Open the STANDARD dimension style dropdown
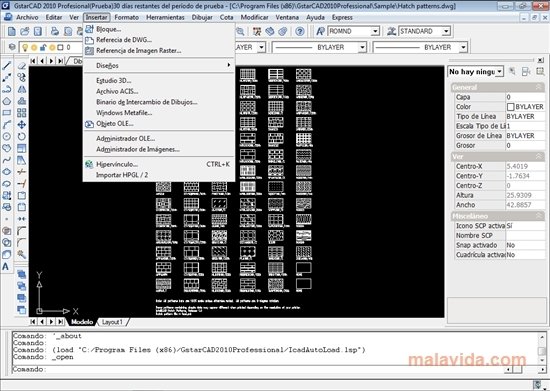This screenshot has height=391, width=550. [446, 31]
